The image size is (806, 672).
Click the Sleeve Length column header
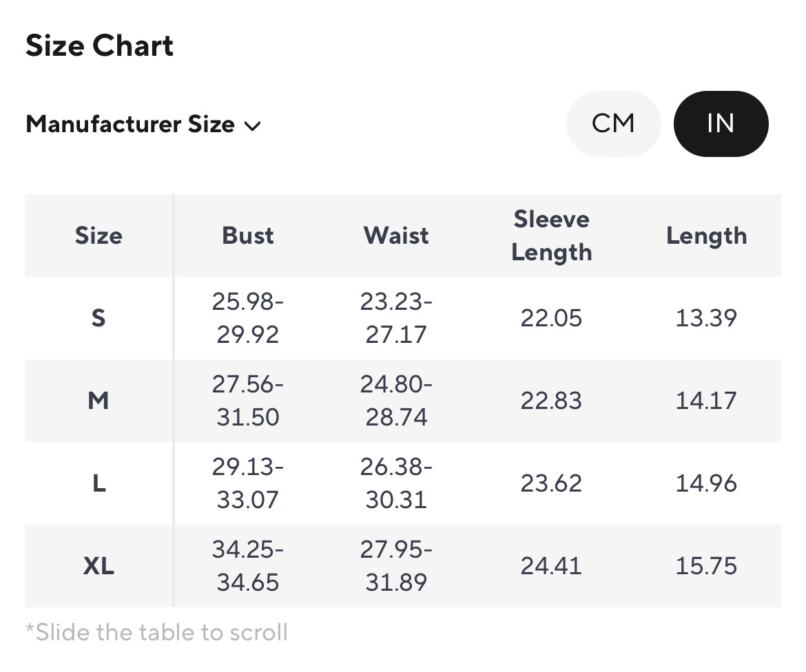(551, 235)
